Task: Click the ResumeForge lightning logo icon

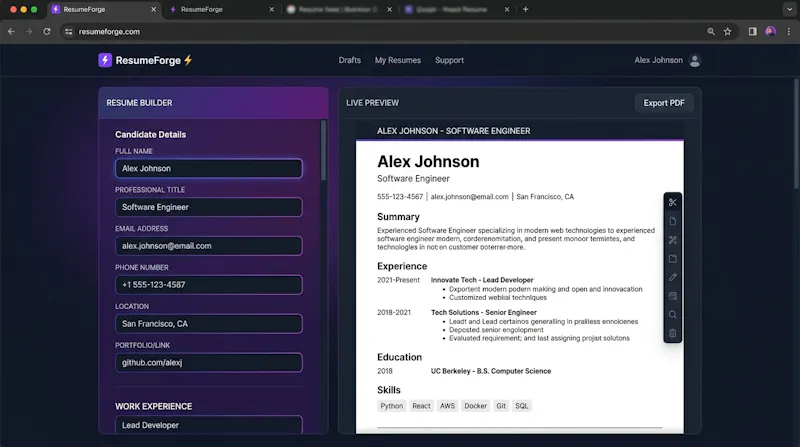Action: pyautogui.click(x=105, y=60)
